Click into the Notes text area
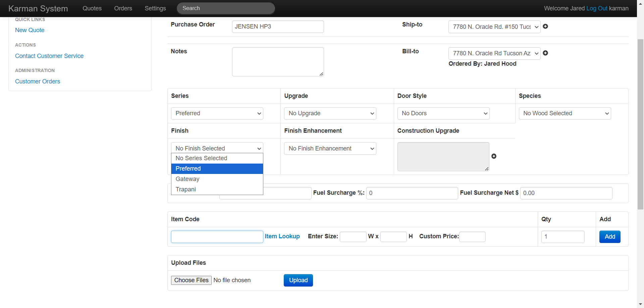Screen dimensions: 644x308 click(x=278, y=62)
